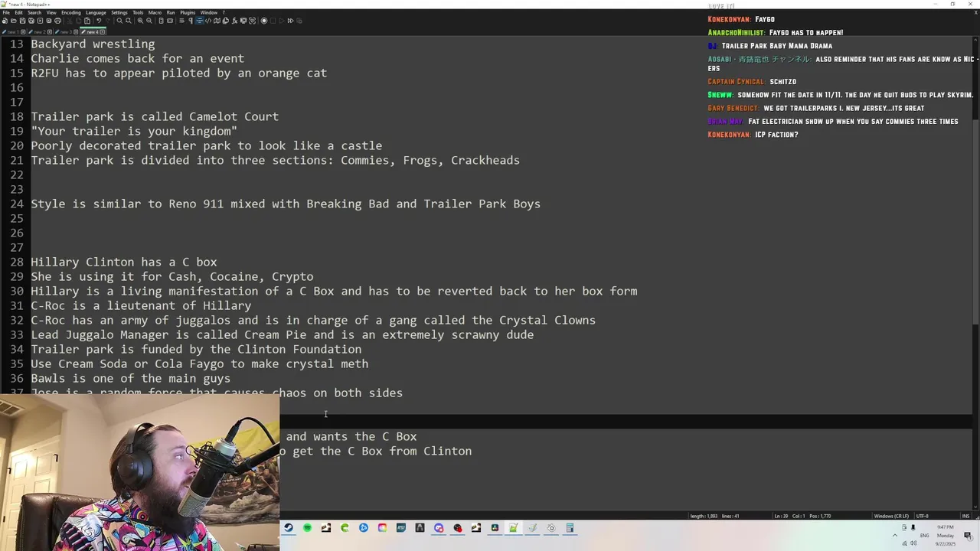Viewport: 980px width, 551px height.
Task: Open the Search menu
Action: point(34,12)
